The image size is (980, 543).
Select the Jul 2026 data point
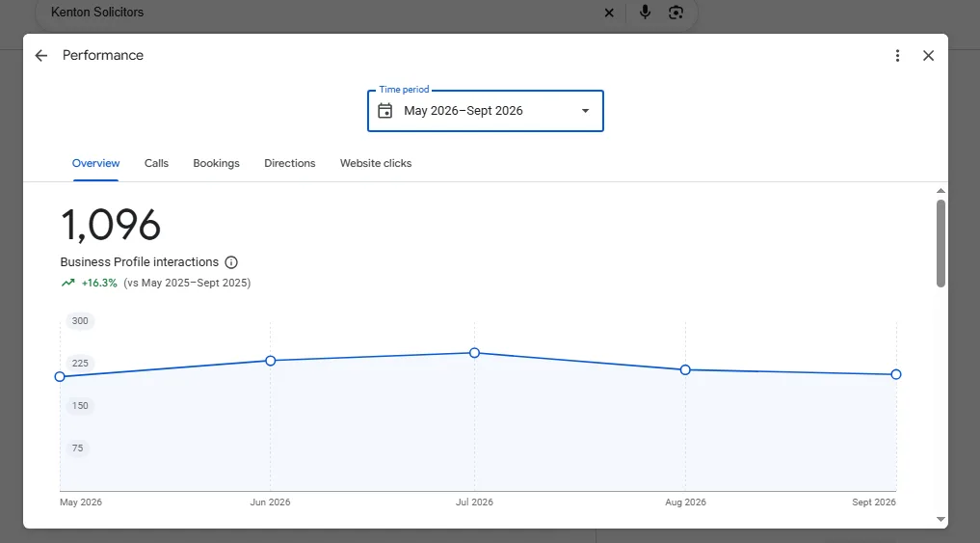point(474,353)
